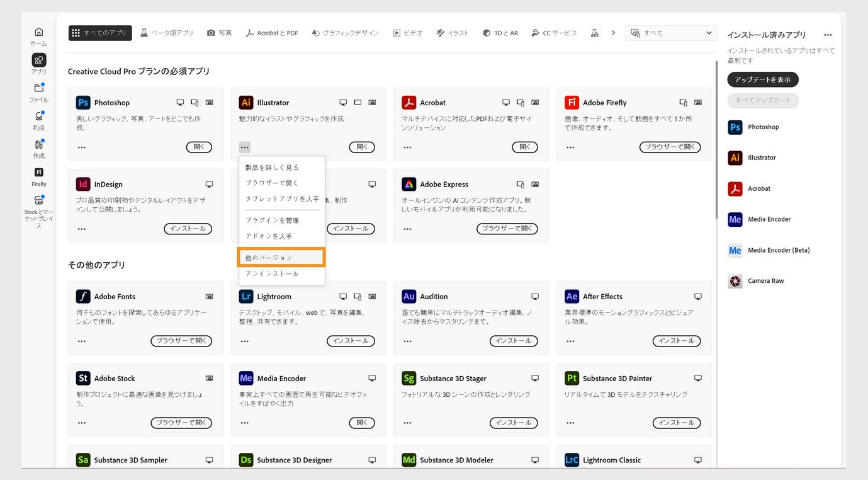Click the Adobe Firefly card icon
Screen dimensions: 868x480
coord(572,103)
